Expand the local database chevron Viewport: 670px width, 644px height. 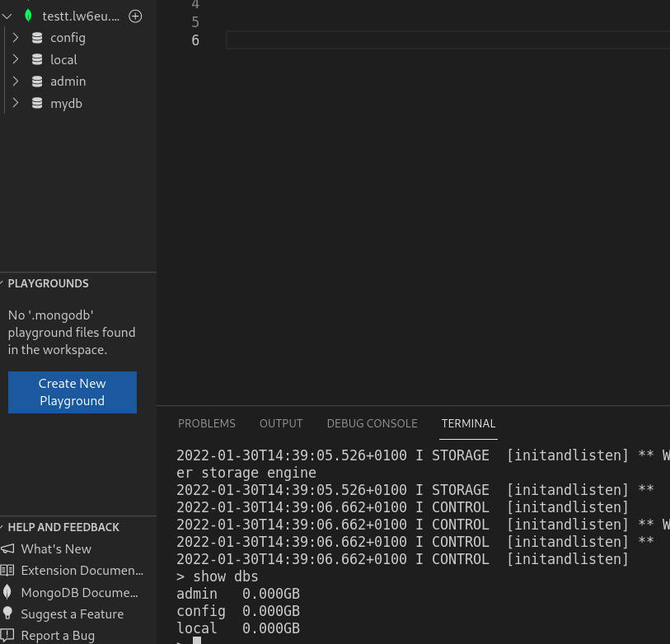click(x=15, y=59)
